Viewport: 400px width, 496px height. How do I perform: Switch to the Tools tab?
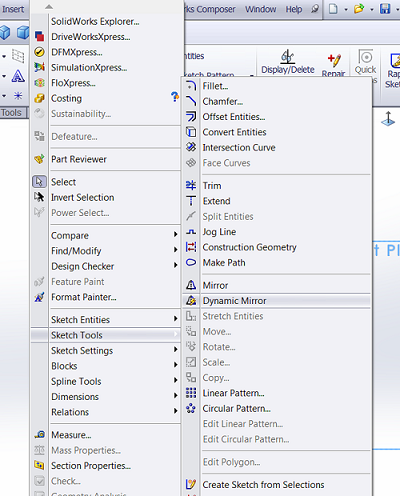(12, 113)
